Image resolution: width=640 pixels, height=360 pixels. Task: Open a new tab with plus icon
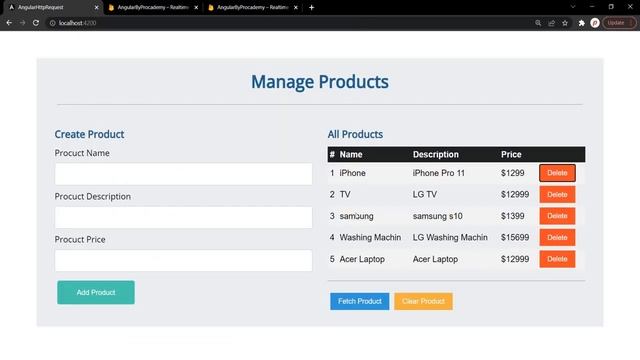click(311, 7)
